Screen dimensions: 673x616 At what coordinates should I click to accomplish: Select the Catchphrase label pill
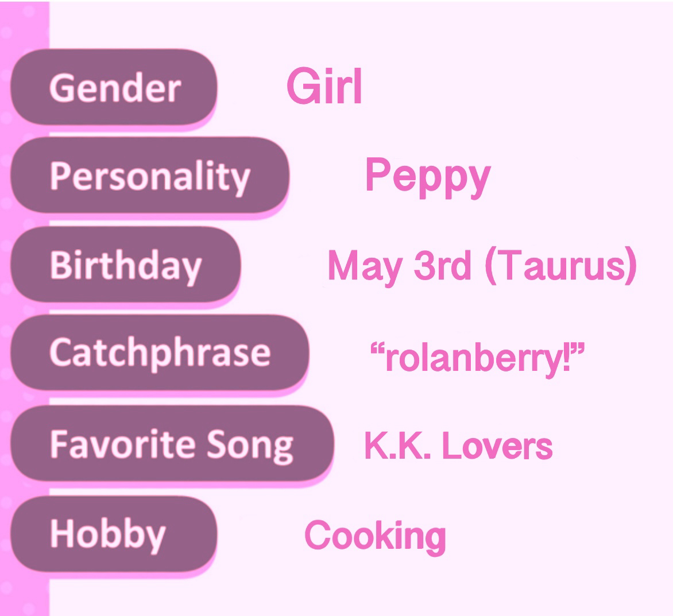pos(160,352)
